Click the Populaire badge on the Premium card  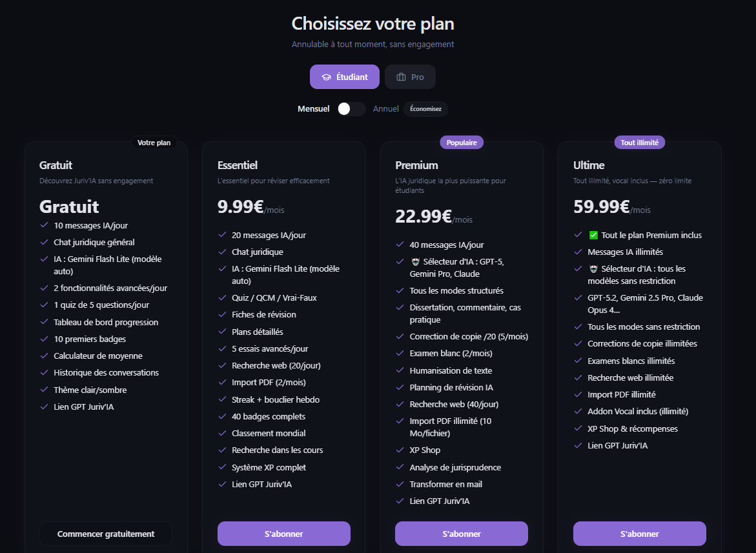(x=461, y=142)
